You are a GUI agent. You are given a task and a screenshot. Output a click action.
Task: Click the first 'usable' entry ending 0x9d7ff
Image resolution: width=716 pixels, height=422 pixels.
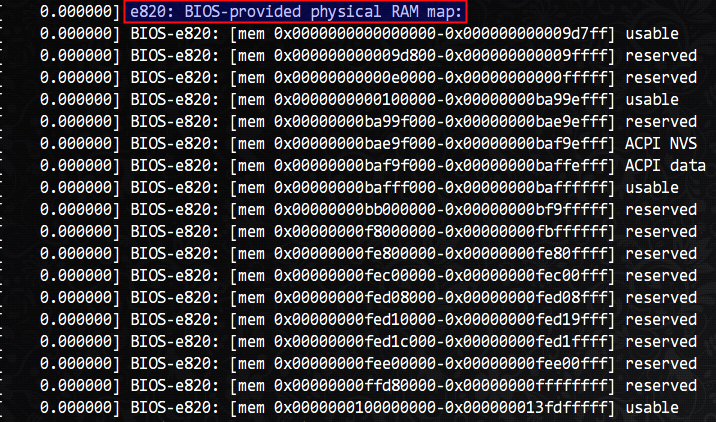[x=652, y=34]
